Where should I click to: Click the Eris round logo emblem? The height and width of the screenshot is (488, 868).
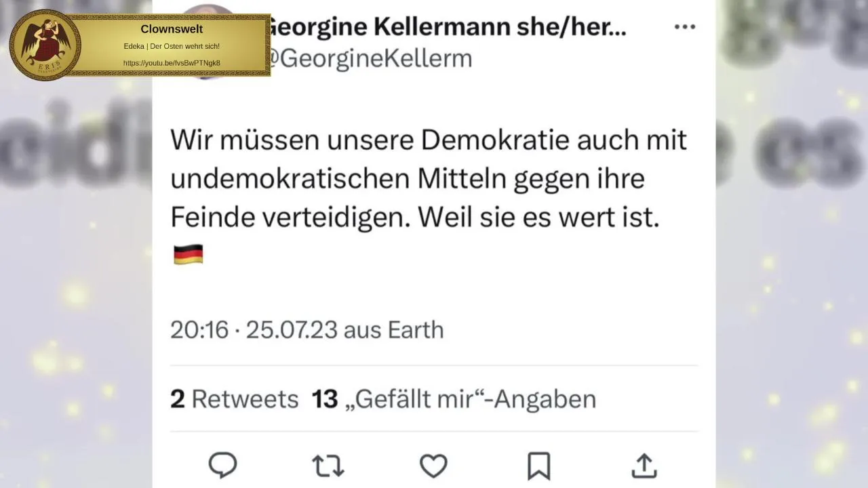[45, 45]
